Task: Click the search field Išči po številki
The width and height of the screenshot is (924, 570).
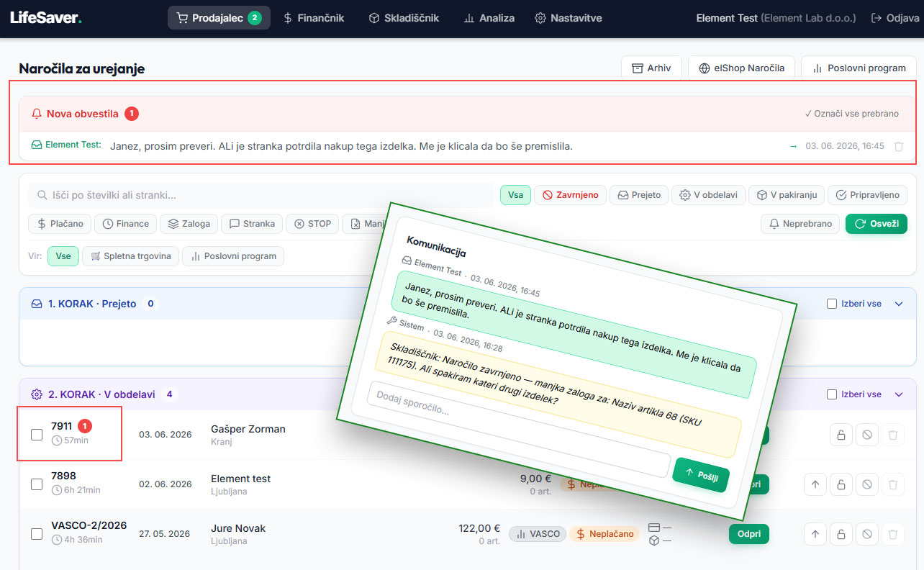Action: click(x=261, y=195)
